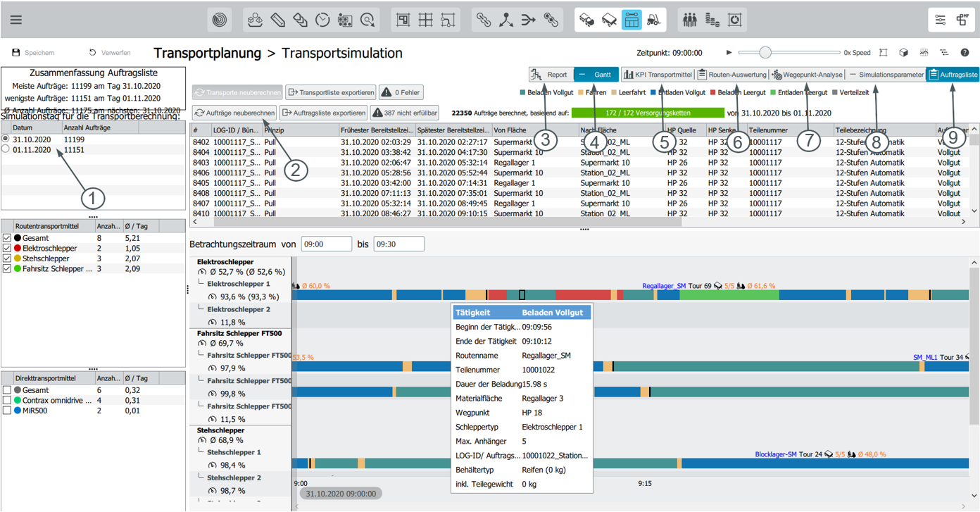Click the framed circle chart icon
The width and height of the screenshot is (980, 512).
coord(735,20)
